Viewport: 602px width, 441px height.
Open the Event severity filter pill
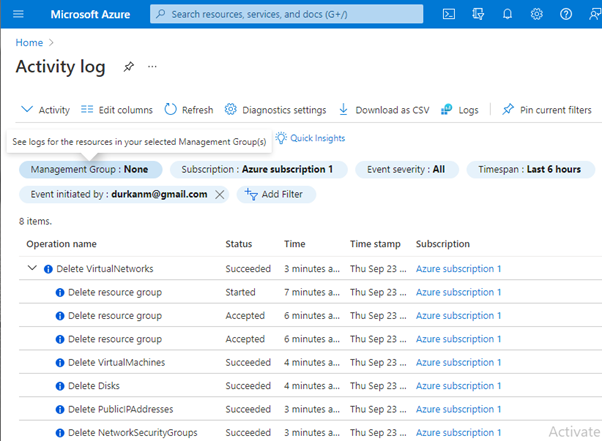[x=405, y=169]
